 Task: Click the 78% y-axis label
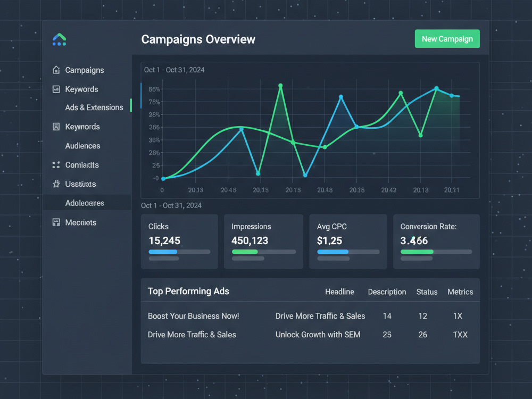154,102
